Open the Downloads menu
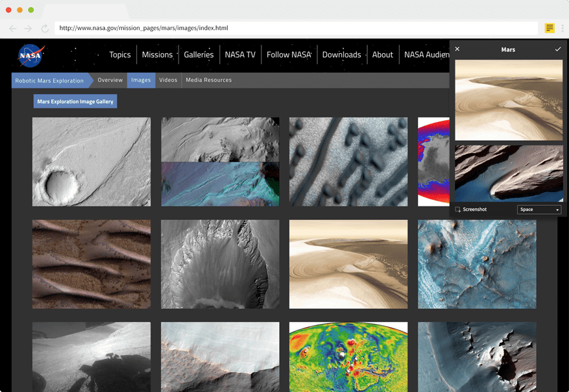This screenshot has width=569, height=392. [341, 55]
